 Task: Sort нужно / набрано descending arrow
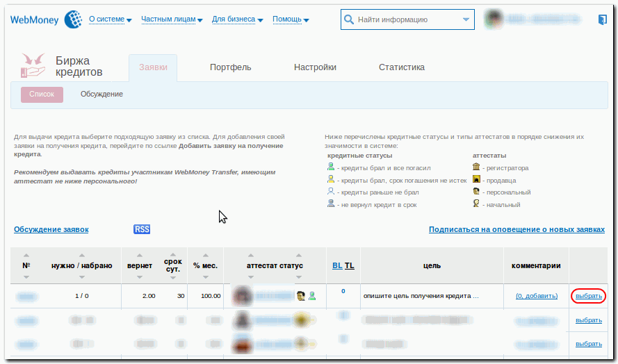pos(82,277)
